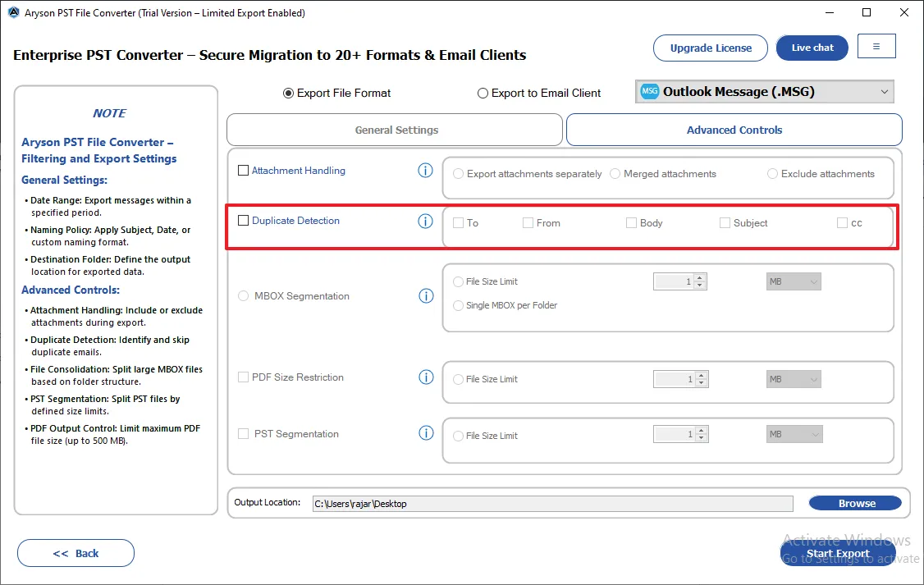The height and width of the screenshot is (585, 924).
Task: Click the Output Location path field
Action: pyautogui.click(x=553, y=504)
